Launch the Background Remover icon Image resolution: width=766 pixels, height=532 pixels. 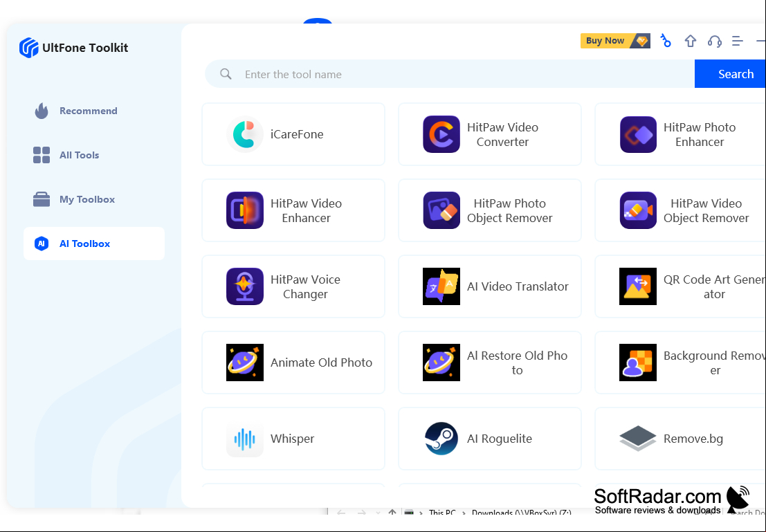tap(638, 363)
